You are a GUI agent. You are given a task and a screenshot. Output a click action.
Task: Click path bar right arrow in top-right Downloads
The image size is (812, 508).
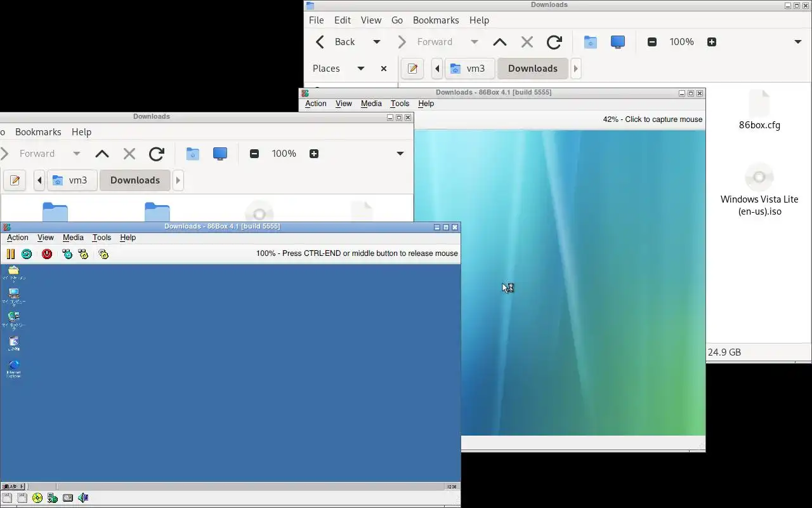[x=576, y=69]
